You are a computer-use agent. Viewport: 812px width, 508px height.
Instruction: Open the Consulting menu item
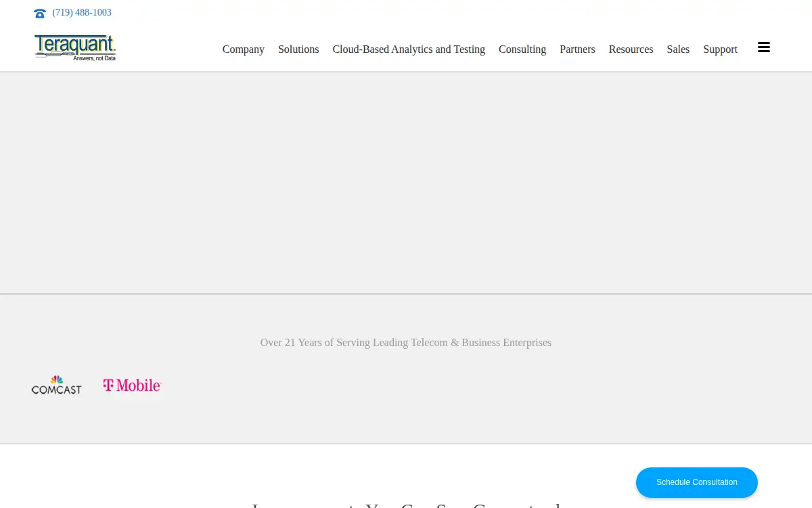(x=522, y=49)
